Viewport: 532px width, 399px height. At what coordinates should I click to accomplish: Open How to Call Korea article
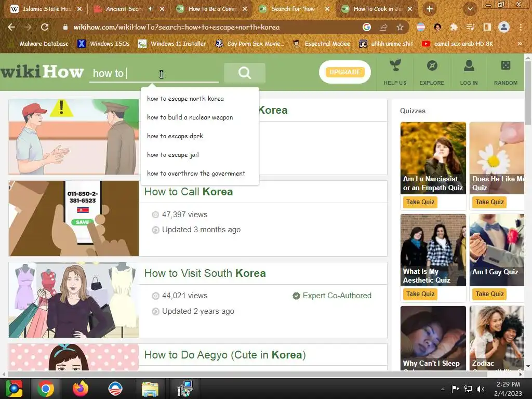[189, 192]
